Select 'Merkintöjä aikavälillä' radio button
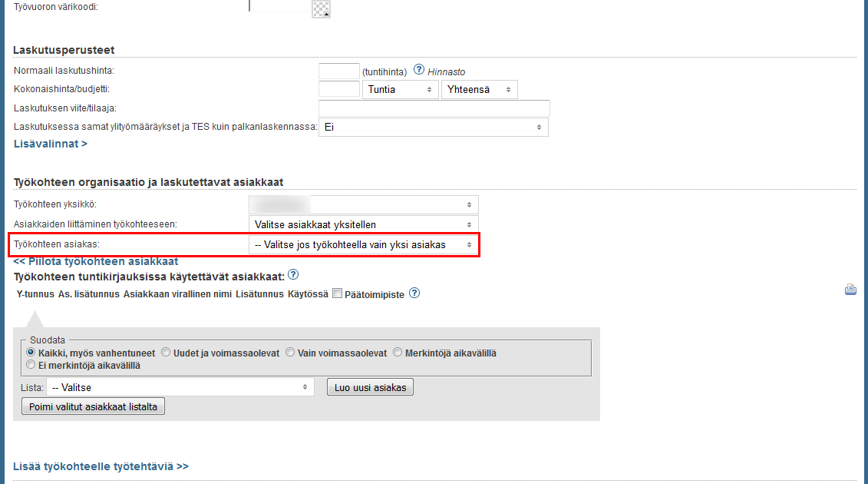 point(398,353)
